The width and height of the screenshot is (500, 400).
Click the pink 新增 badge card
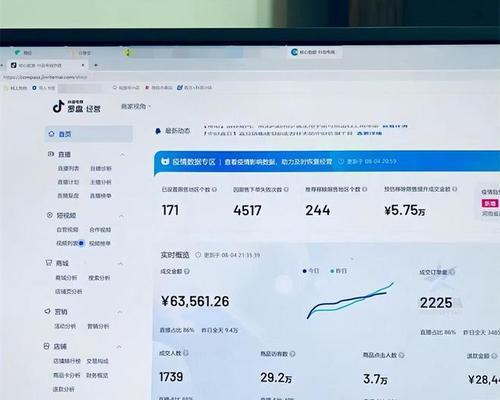pyautogui.click(x=490, y=203)
